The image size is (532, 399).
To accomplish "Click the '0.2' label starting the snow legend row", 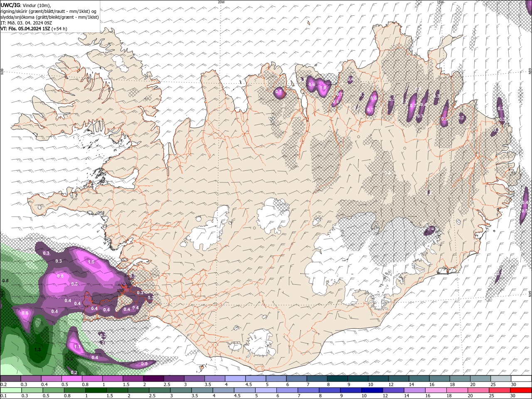I will [3, 384].
